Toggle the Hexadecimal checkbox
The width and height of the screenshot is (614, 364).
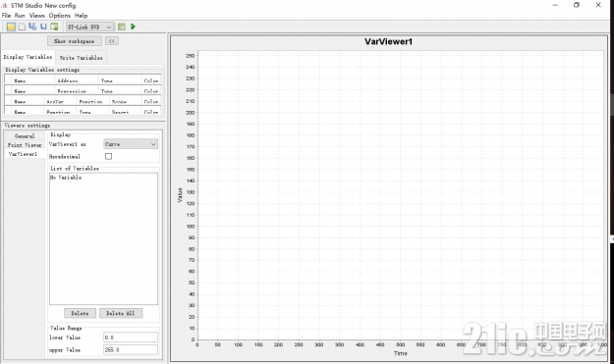tap(108, 156)
